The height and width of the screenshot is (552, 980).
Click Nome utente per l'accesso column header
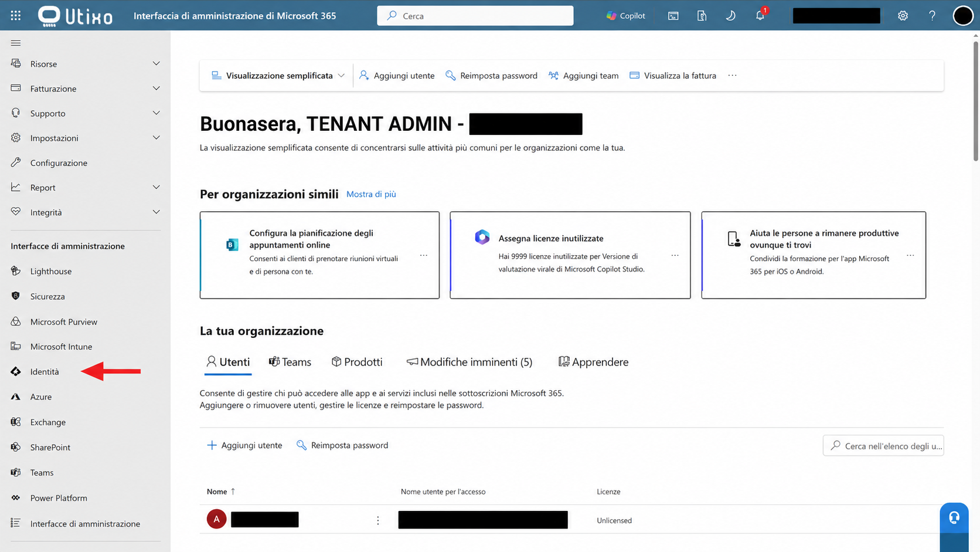443,492
